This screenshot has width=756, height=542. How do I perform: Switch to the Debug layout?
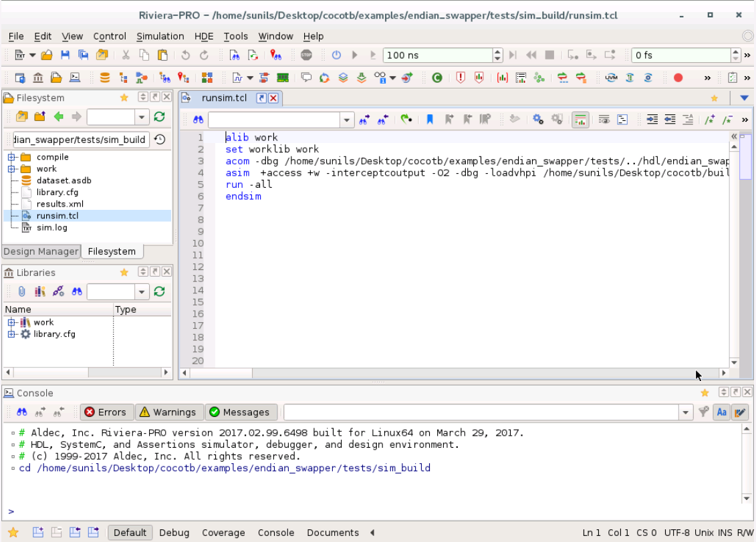(x=174, y=533)
